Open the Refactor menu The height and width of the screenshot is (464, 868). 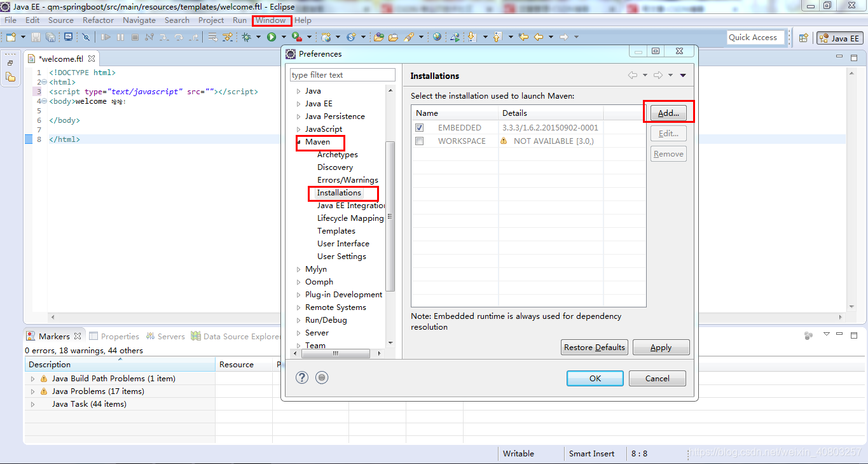[x=98, y=20]
